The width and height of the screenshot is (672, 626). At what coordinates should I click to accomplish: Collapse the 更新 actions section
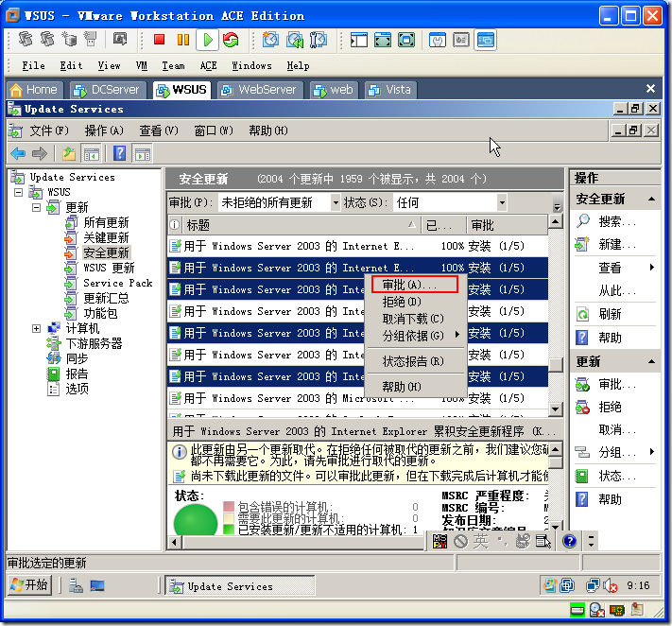point(651,361)
